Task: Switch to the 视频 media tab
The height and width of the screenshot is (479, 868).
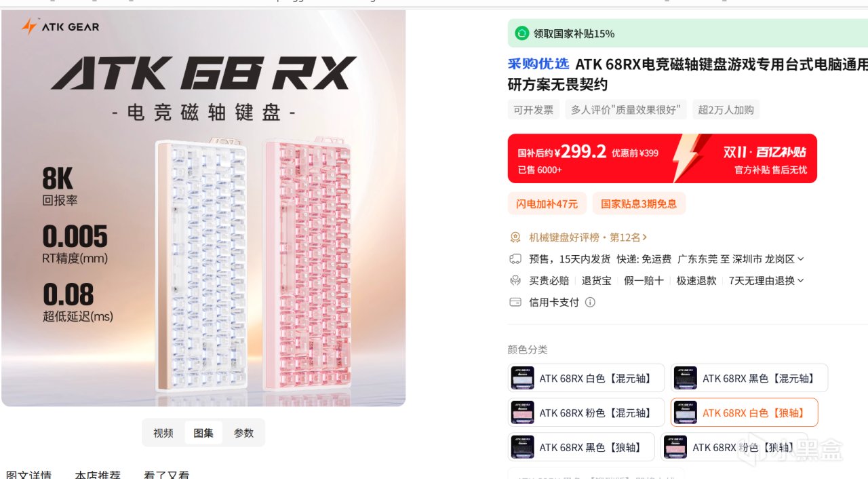Action: click(163, 433)
